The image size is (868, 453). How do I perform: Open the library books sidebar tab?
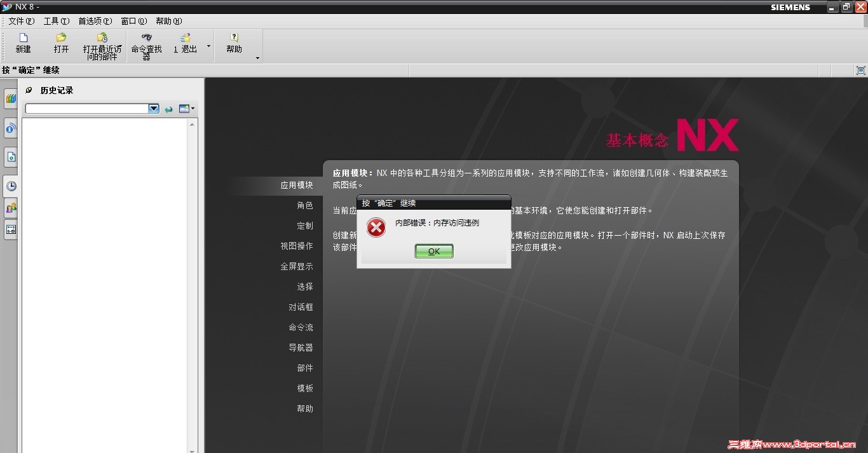click(11, 98)
